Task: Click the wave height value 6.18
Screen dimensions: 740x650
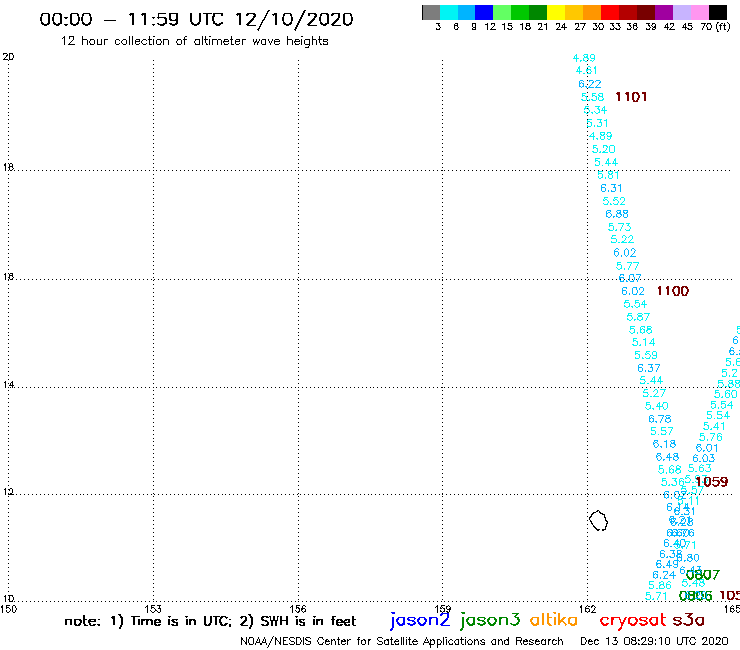Action: pos(664,444)
